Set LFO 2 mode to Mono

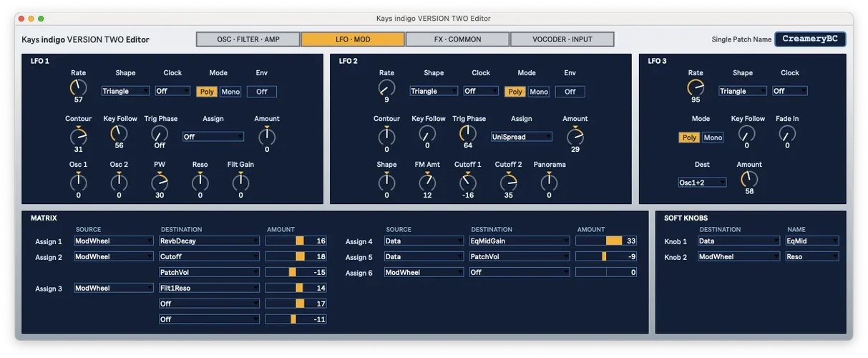pos(539,92)
